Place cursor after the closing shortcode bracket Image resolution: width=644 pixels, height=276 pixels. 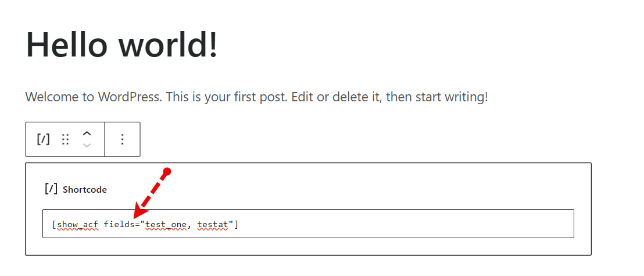point(239,224)
